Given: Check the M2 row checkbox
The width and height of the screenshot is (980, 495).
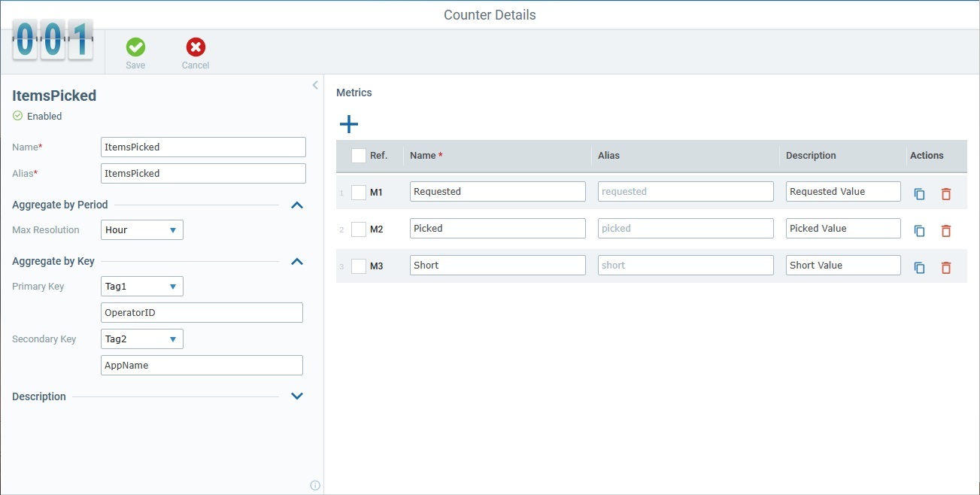Looking at the screenshot, I should click(x=359, y=229).
